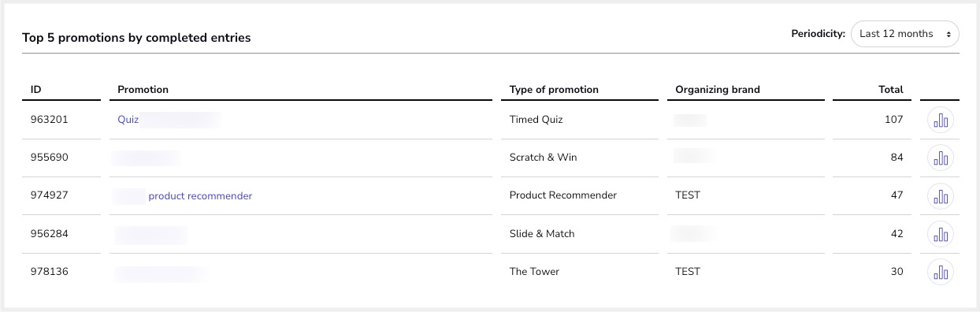The height and width of the screenshot is (312, 980).
Task: Select the Scratch & Win type cell
Action: click(x=544, y=158)
